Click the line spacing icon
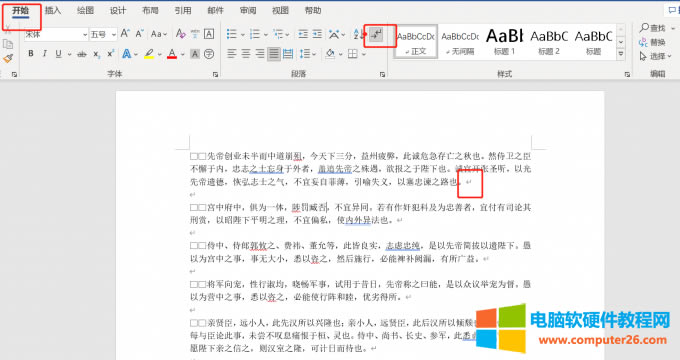Image resolution: width=680 pixels, height=360 pixels. (304, 54)
